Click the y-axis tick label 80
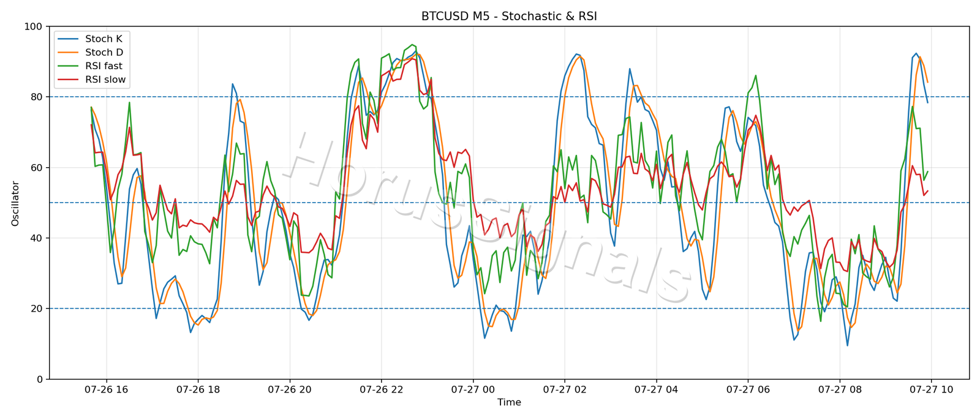 [36, 97]
